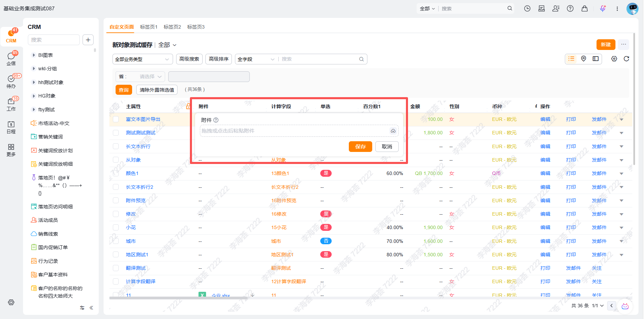Tick checkbox for 从对象 row
Screen dimensions: 644x319
click(116, 160)
